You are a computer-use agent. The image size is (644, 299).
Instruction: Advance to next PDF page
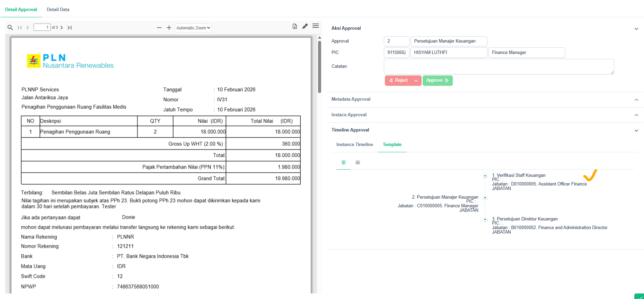(x=62, y=28)
